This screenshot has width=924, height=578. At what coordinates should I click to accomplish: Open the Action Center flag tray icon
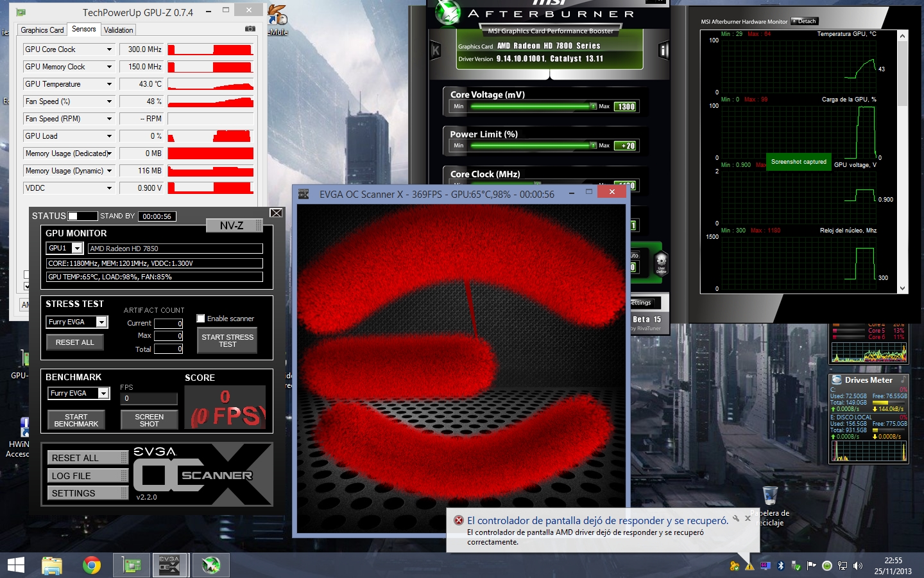(812, 566)
